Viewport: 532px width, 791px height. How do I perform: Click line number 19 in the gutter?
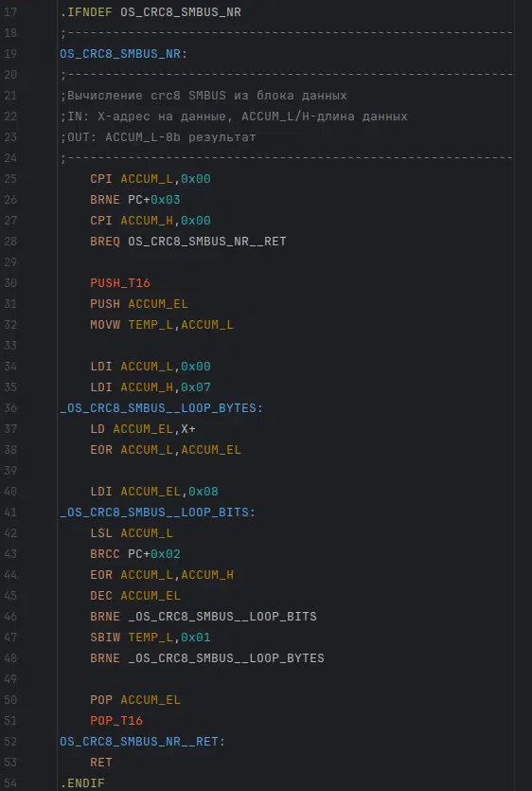(10, 53)
